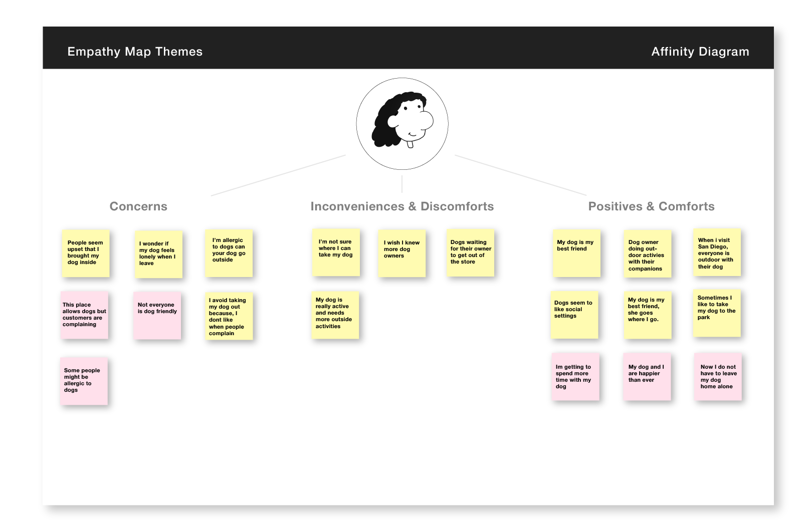Click the 'Inconveniences & Discomforts' heading
This screenshot has width=812, height=531.
click(x=402, y=206)
